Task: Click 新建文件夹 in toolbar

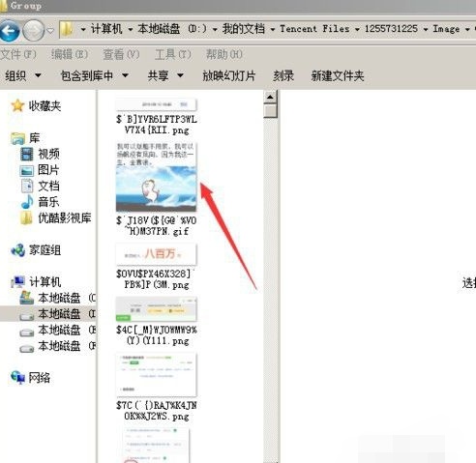Action: [338, 75]
